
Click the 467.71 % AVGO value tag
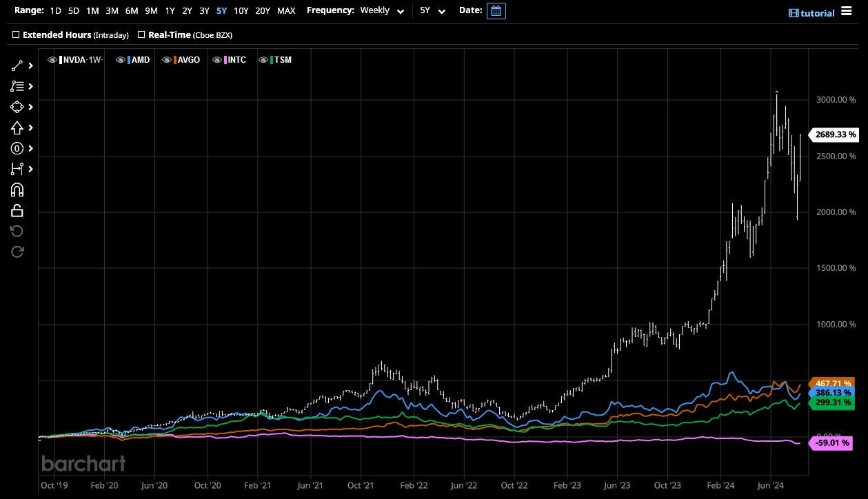pos(831,383)
